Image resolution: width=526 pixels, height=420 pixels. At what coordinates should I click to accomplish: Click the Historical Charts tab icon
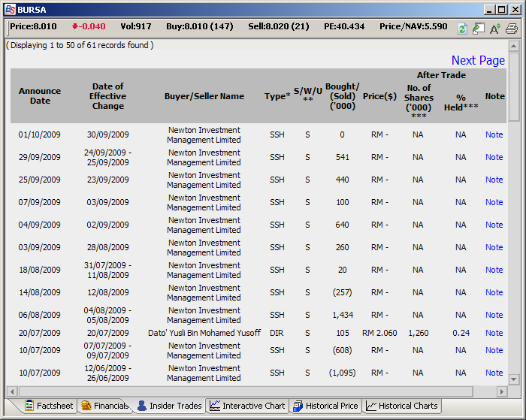click(x=371, y=406)
